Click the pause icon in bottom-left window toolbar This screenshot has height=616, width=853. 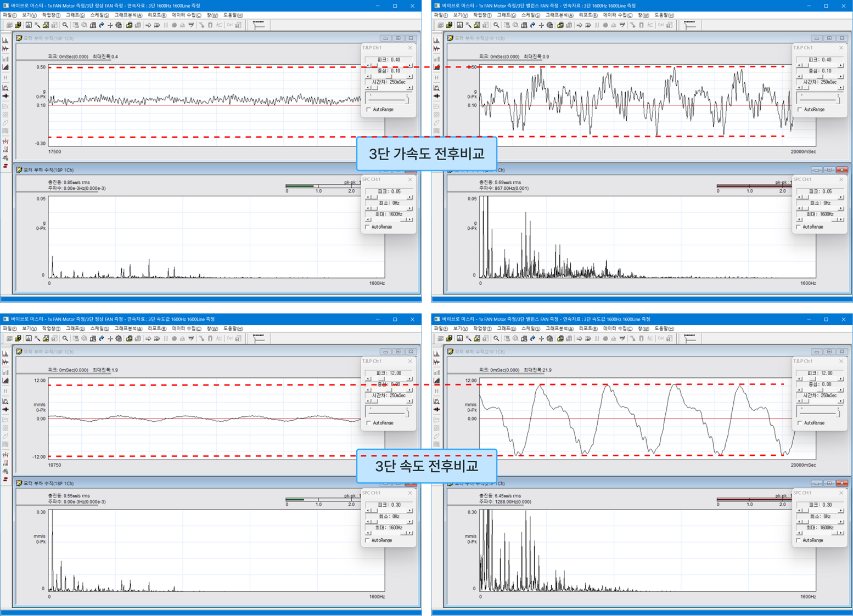(166, 339)
